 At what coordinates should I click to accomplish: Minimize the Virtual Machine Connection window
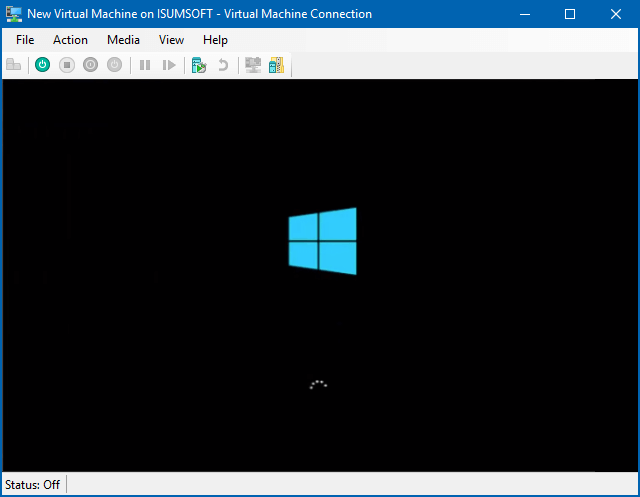[x=524, y=14]
